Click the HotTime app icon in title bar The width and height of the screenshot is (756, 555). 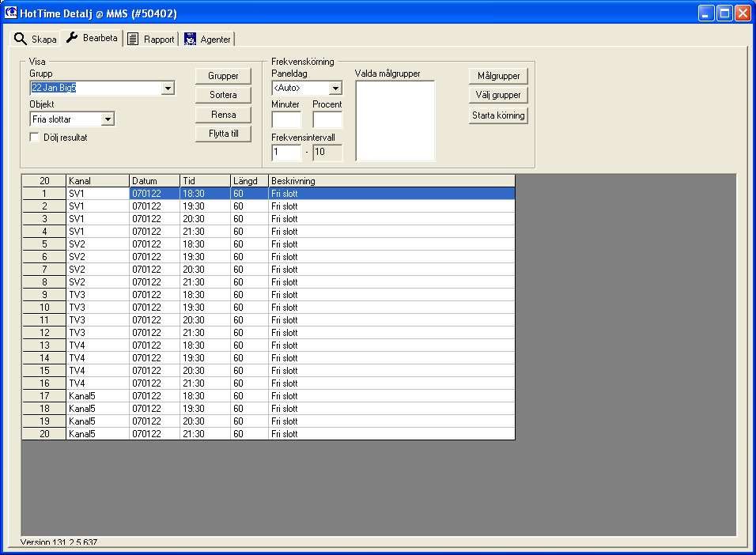(10, 13)
